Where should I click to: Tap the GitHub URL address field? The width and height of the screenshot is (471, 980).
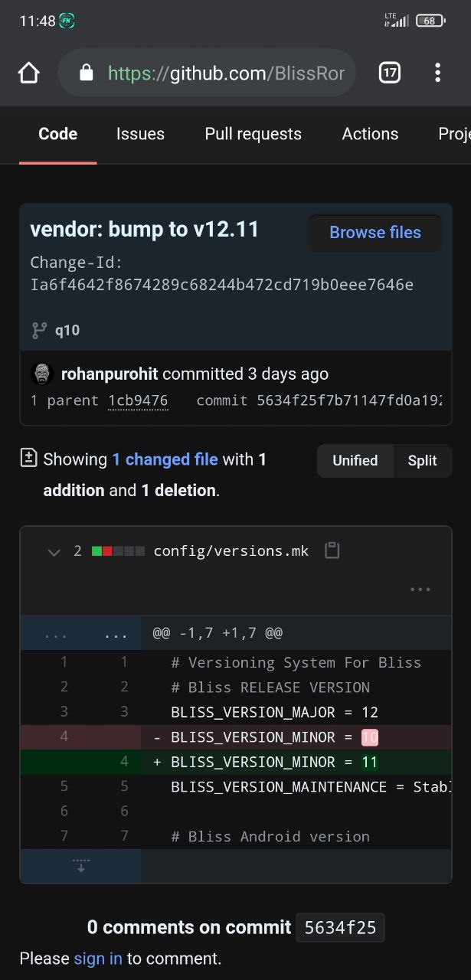[226, 73]
